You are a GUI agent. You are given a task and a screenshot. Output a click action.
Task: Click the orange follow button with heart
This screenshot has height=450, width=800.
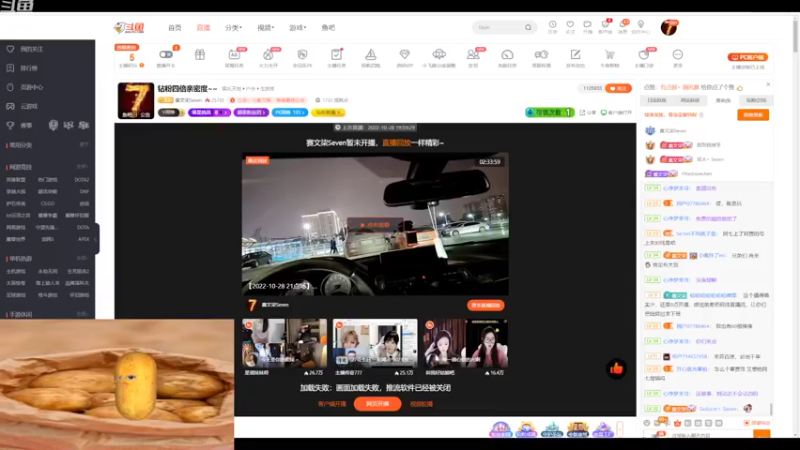tap(618, 88)
